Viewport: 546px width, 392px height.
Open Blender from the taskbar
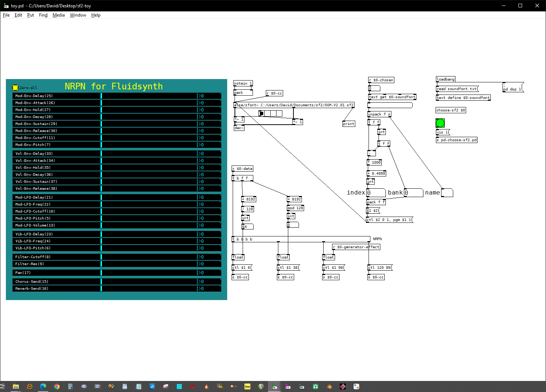point(329,386)
